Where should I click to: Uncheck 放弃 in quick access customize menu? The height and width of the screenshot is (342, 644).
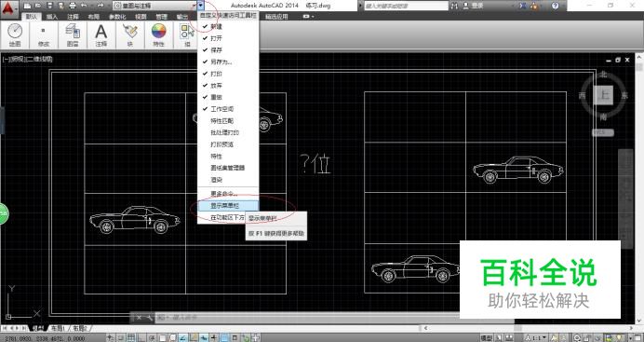click(x=228, y=86)
